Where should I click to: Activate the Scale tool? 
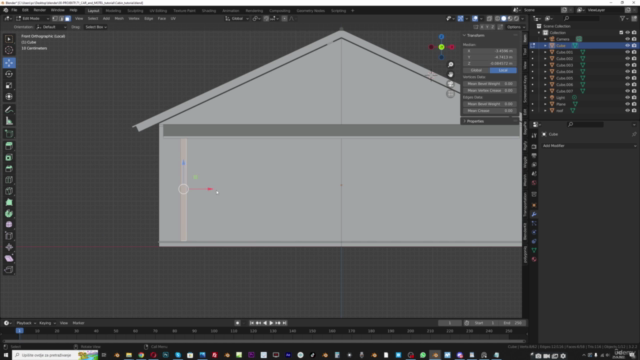click(x=9, y=85)
